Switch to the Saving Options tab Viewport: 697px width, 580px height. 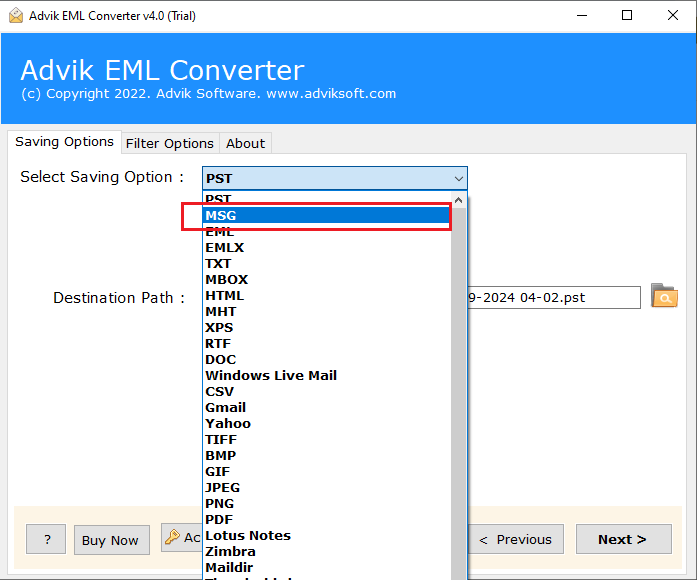(x=64, y=142)
